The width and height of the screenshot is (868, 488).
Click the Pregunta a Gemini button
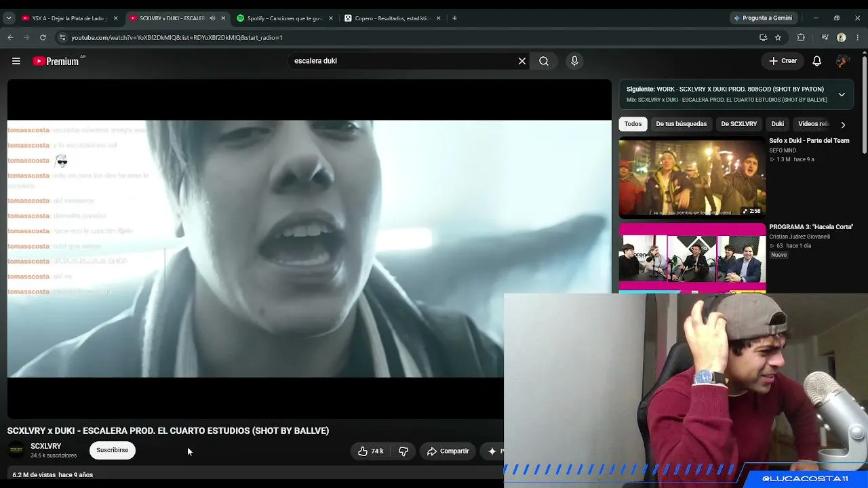762,18
